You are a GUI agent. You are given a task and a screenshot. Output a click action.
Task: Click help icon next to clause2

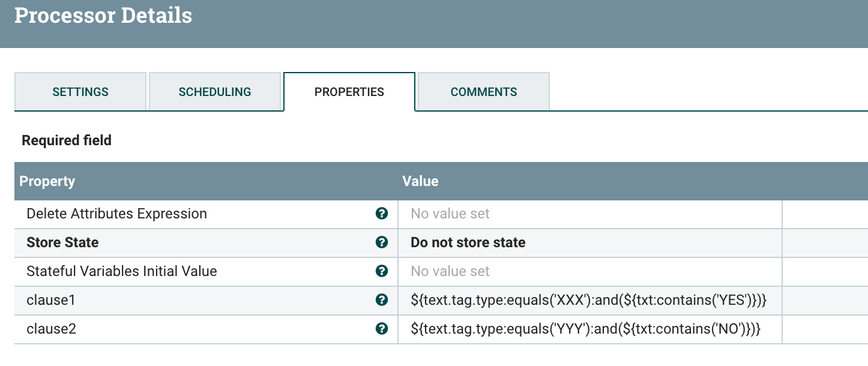pos(381,329)
